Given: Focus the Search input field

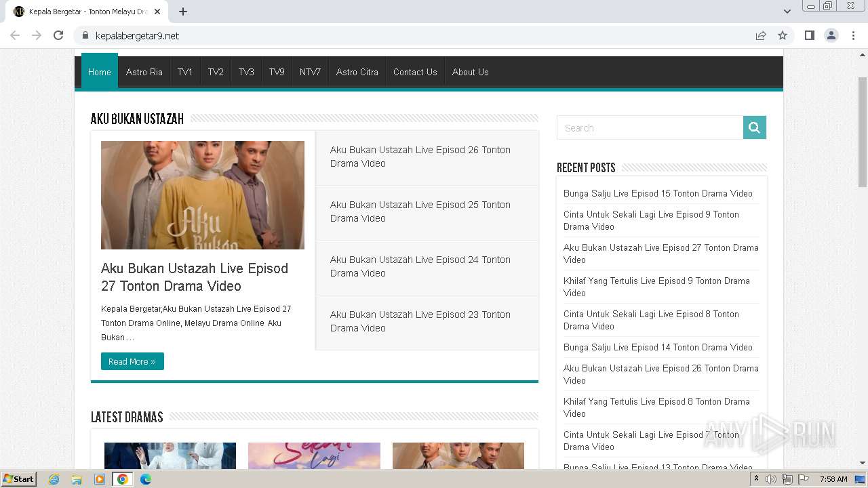Looking at the screenshot, I should point(650,127).
